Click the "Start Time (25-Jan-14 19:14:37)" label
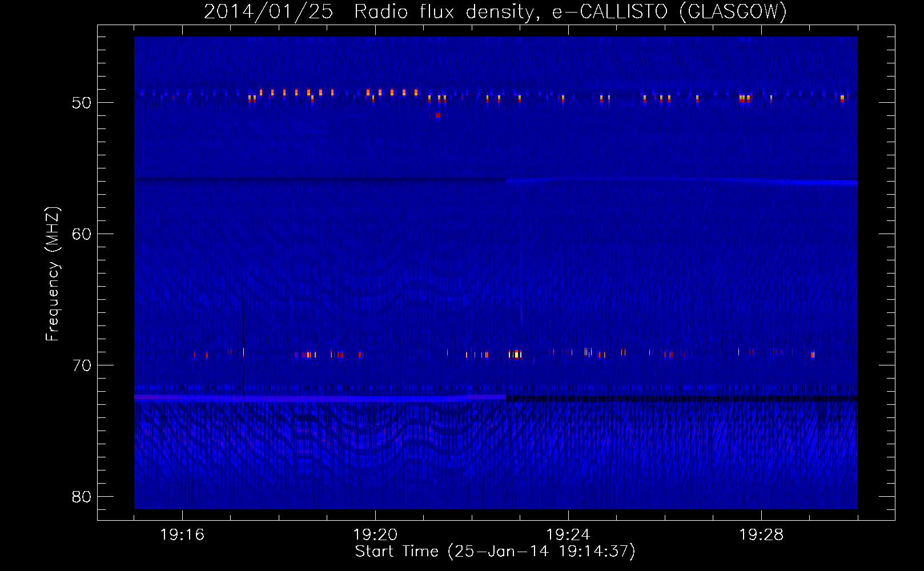The height and width of the screenshot is (571, 924). pyautogui.click(x=495, y=552)
